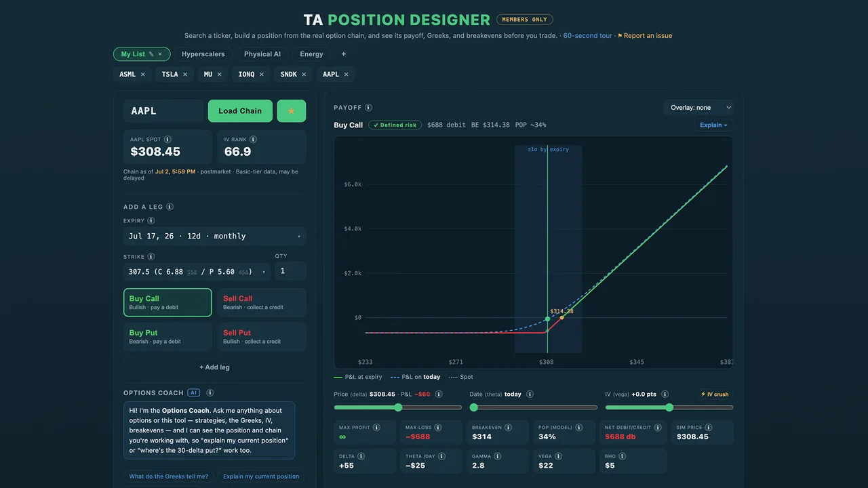Remove TSLA from the ticker list
This screenshot has width=868, height=488.
click(185, 75)
